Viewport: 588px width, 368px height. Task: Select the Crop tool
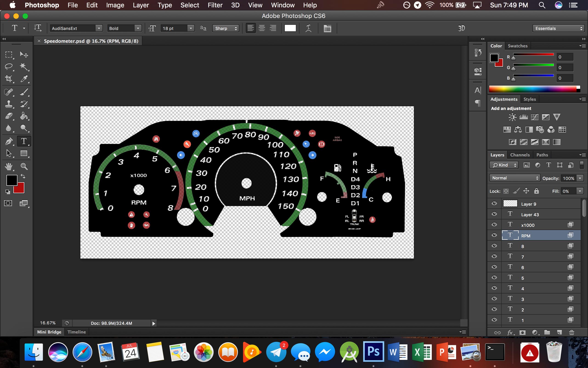(9, 79)
